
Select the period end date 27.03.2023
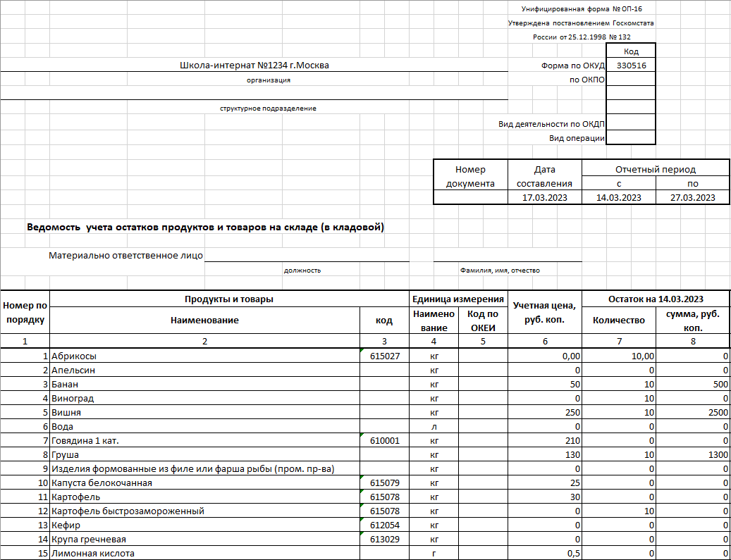(692, 197)
